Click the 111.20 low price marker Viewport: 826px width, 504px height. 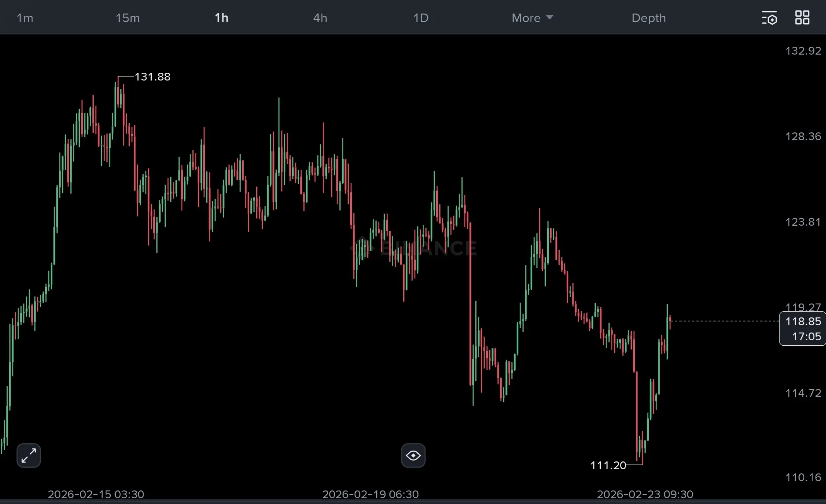[x=608, y=465]
